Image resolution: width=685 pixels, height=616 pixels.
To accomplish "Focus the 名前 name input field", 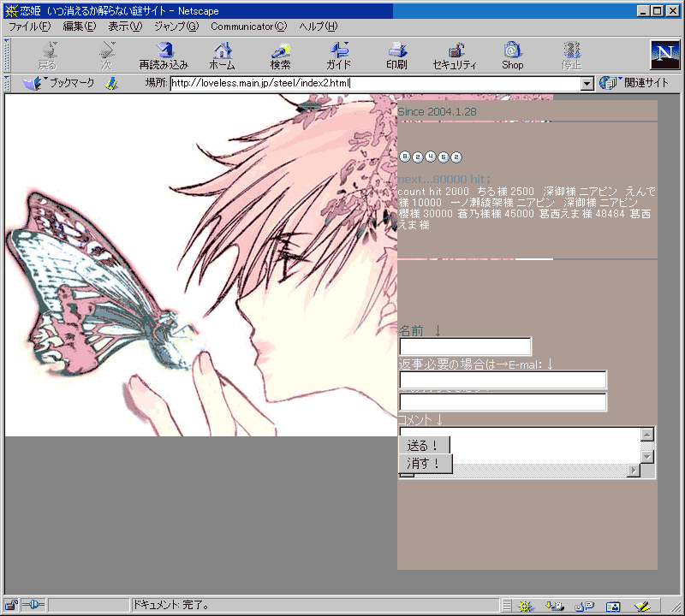I will point(465,346).
